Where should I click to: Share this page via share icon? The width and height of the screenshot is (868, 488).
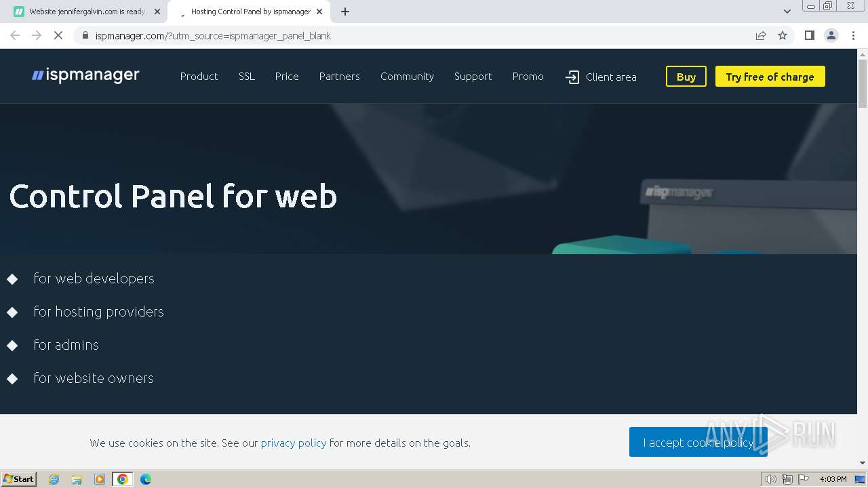click(x=761, y=35)
